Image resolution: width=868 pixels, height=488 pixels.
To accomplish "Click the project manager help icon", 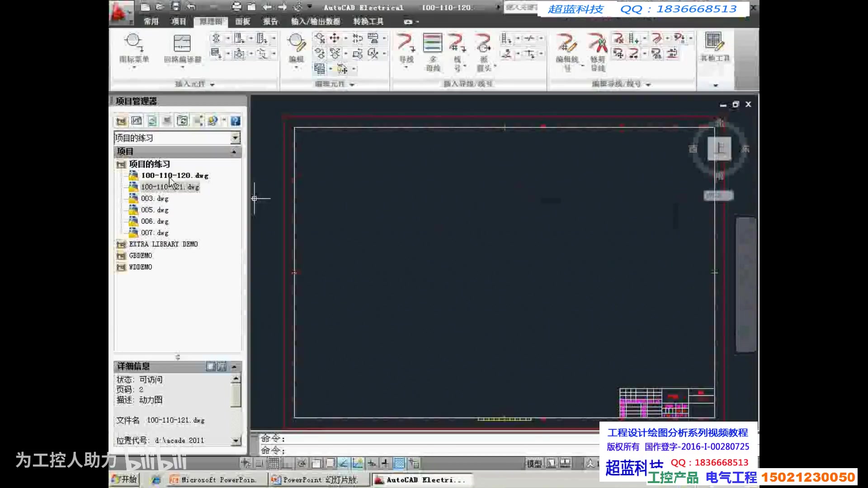I will [x=235, y=121].
